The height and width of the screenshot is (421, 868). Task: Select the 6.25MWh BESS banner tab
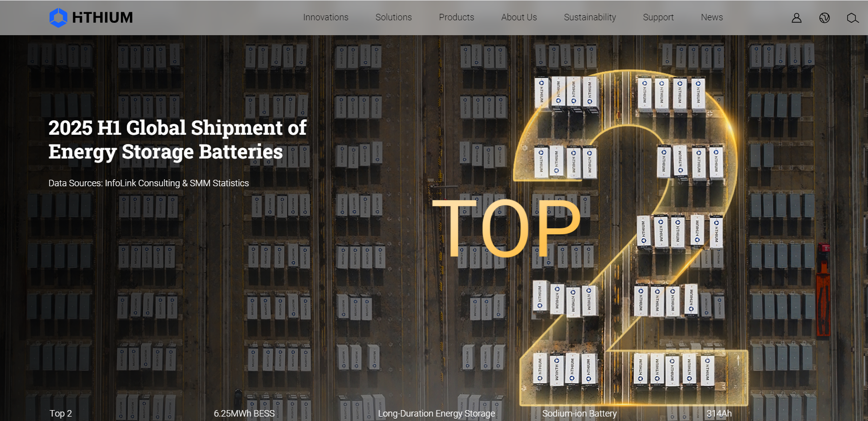point(244,414)
